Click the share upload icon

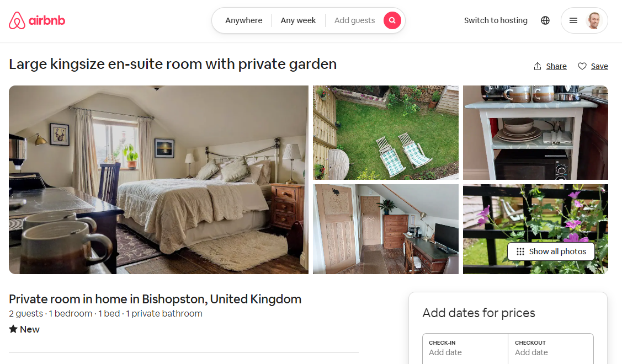tap(538, 66)
